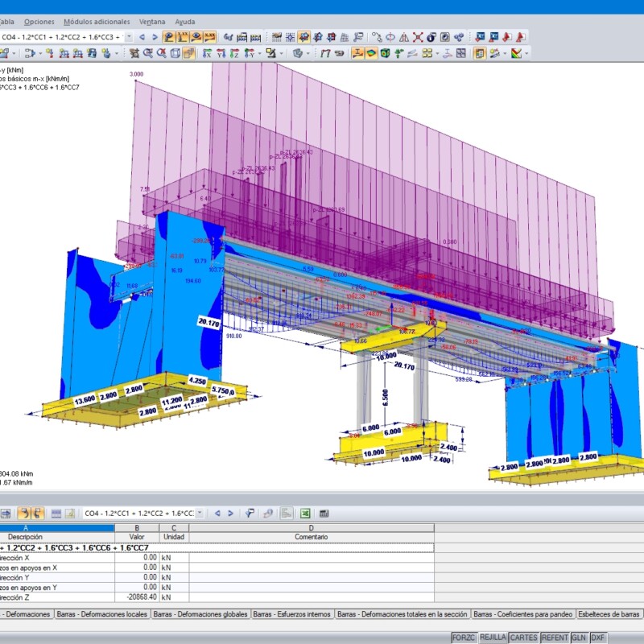Toggle show deformation results button
The width and height of the screenshot is (644, 644).
[x=168, y=37]
